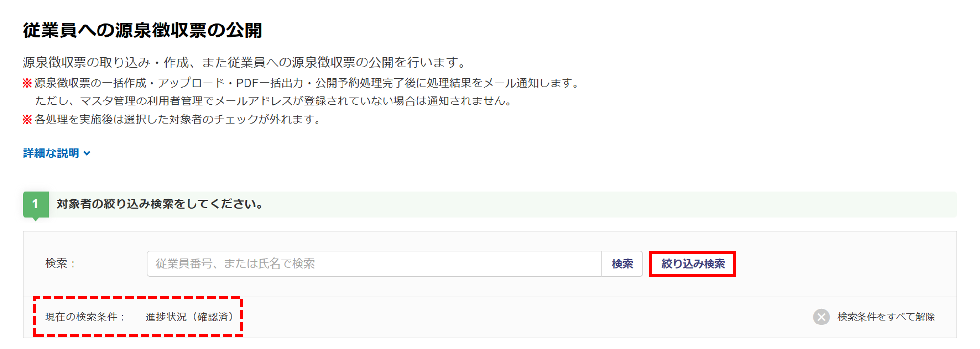Open the 詳細な説明 detailed explanation link
Image resolution: width=980 pixels, height=349 pixels.
click(x=51, y=153)
